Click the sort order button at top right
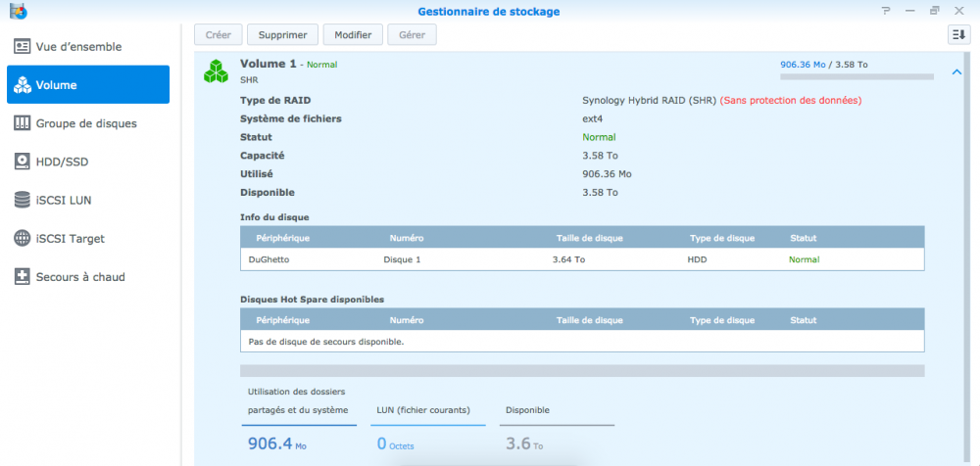Screen dimensions: 980x466 point(958,35)
